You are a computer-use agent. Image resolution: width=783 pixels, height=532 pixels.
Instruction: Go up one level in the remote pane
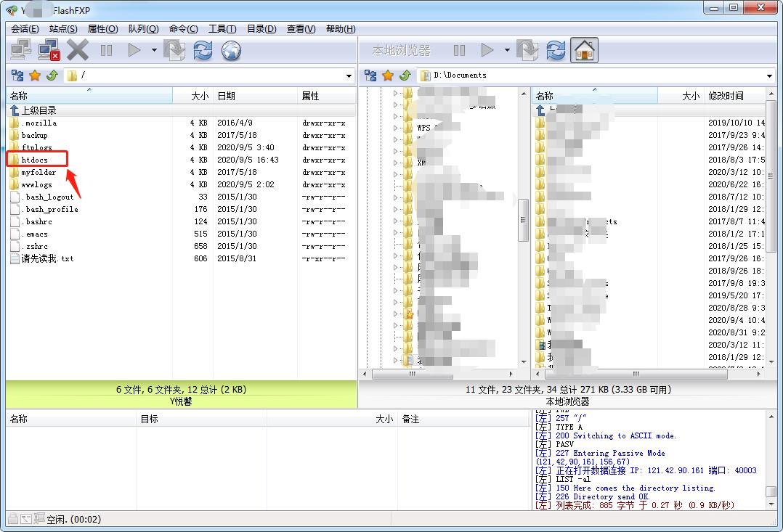tap(52, 75)
